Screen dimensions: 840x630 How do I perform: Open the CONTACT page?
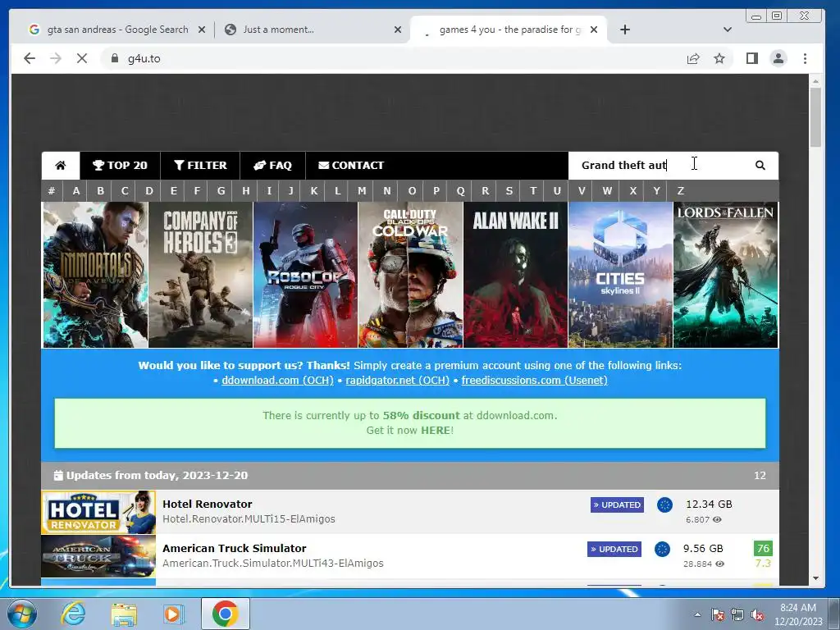click(x=351, y=166)
